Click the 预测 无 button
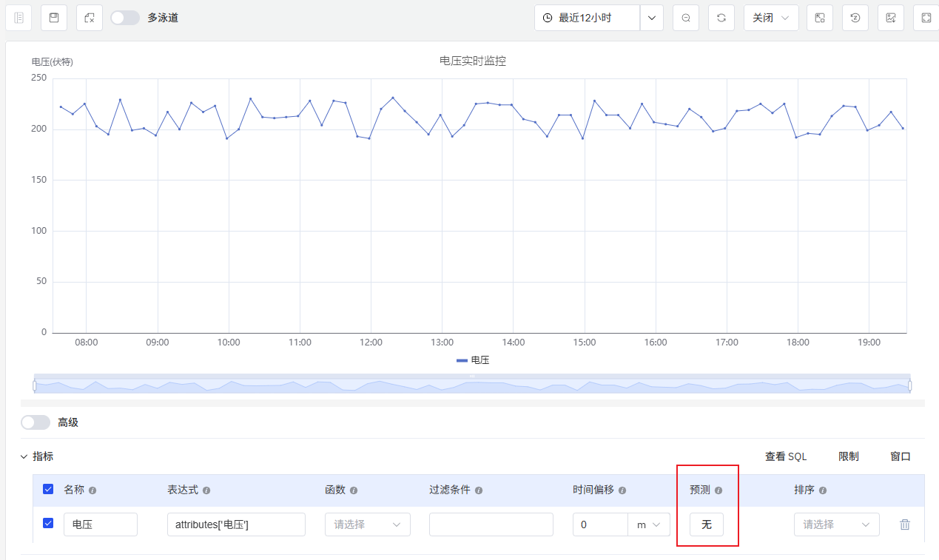Screen dimensions: 939x560 707,524
